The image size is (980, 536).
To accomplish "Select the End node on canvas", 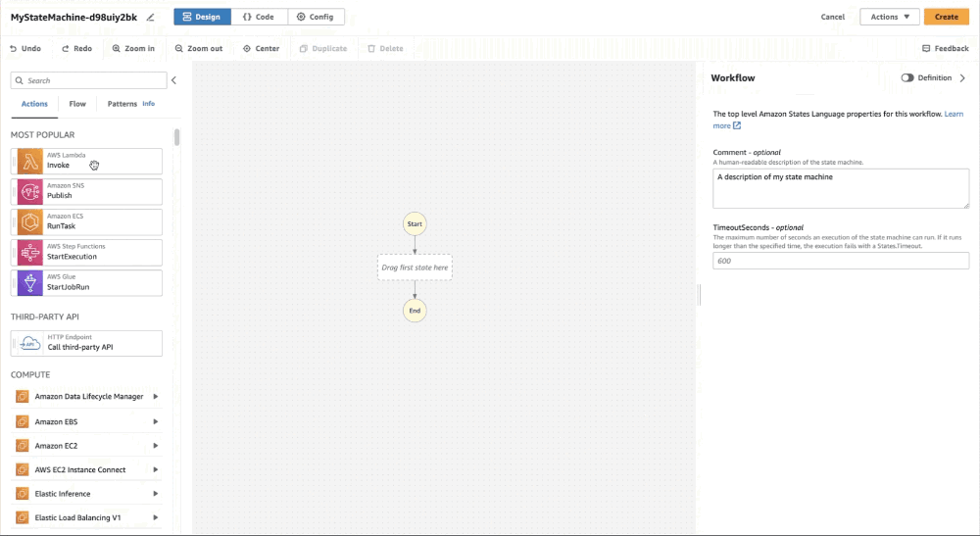I will point(415,311).
